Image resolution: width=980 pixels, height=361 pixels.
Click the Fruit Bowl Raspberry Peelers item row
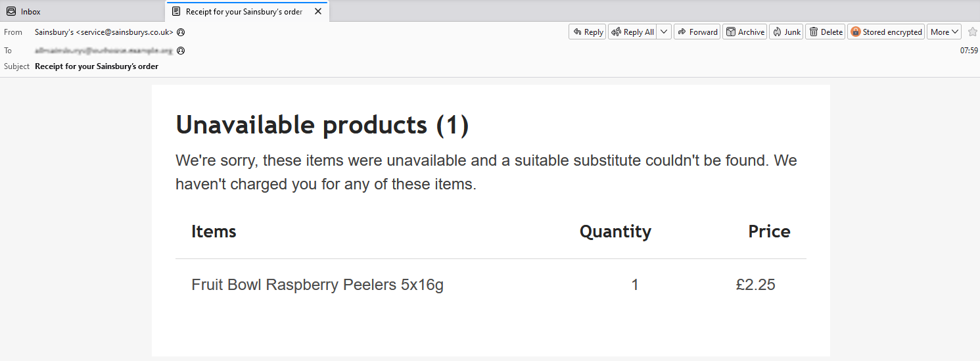click(x=317, y=285)
